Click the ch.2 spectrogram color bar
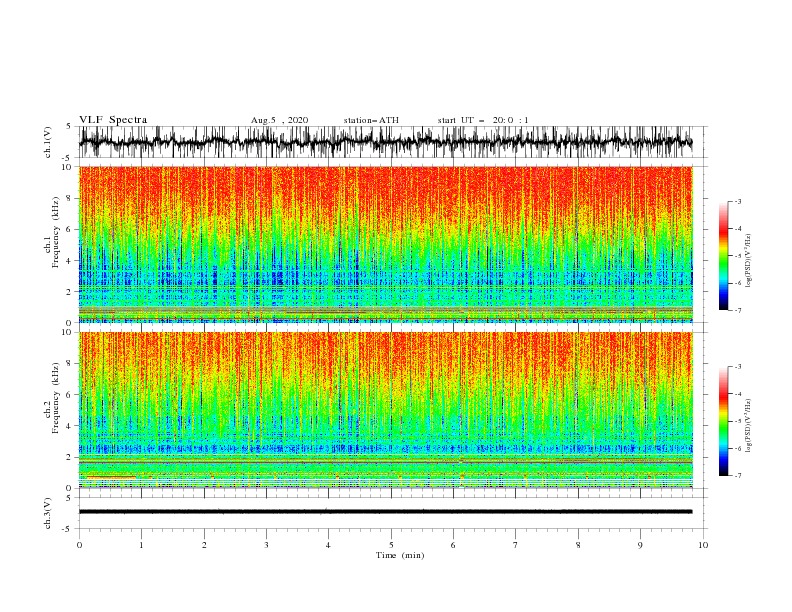792x612 pixels. (723, 421)
